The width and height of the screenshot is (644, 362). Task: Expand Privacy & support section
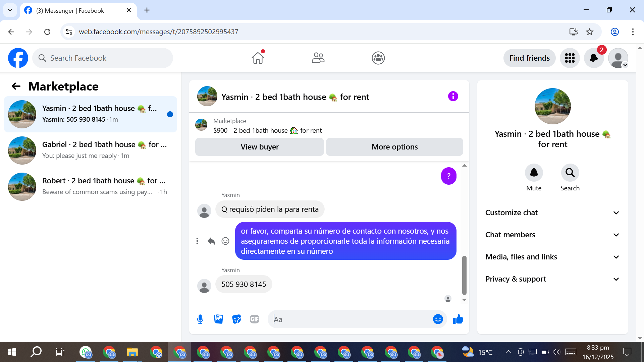click(x=552, y=279)
